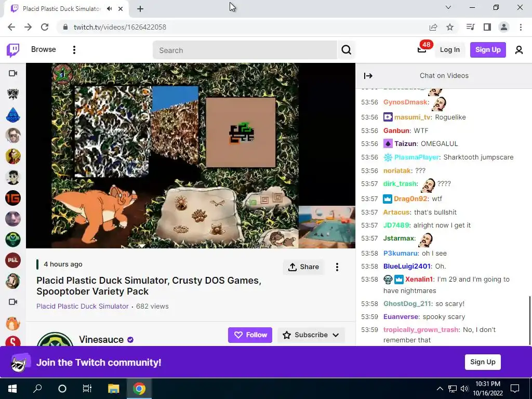
Task: Open the PGL channel avatar in sidebar
Action: (x=13, y=260)
